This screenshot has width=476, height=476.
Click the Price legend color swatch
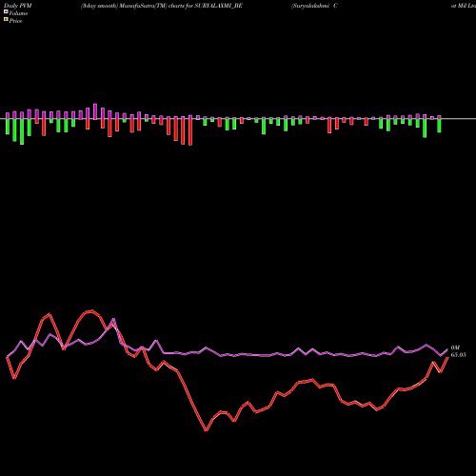click(6, 20)
